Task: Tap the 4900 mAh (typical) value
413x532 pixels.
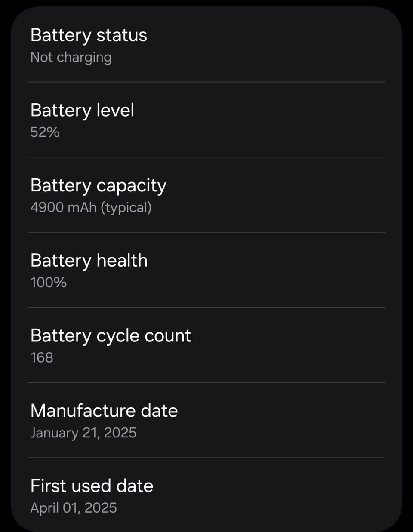Action: point(91,208)
